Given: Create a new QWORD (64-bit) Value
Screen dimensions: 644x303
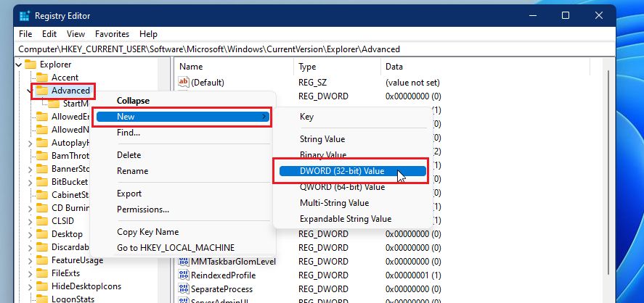Looking at the screenshot, I should click(x=353, y=187).
